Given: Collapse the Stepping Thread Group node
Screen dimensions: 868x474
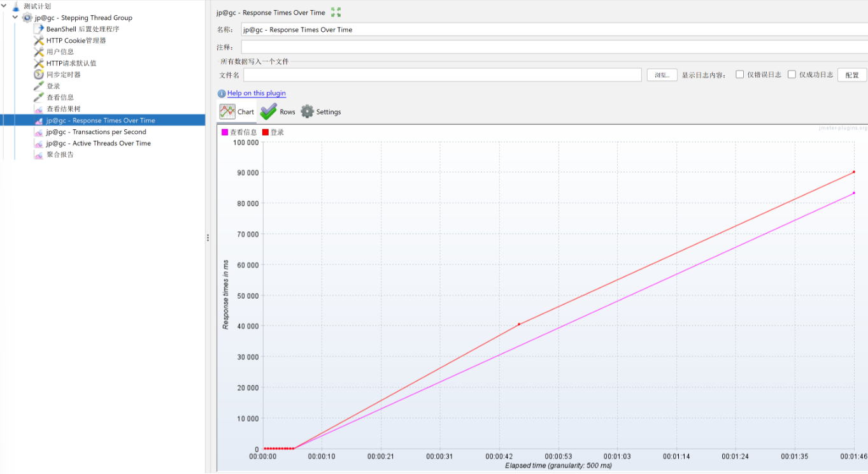Looking at the screenshot, I should pos(15,18).
